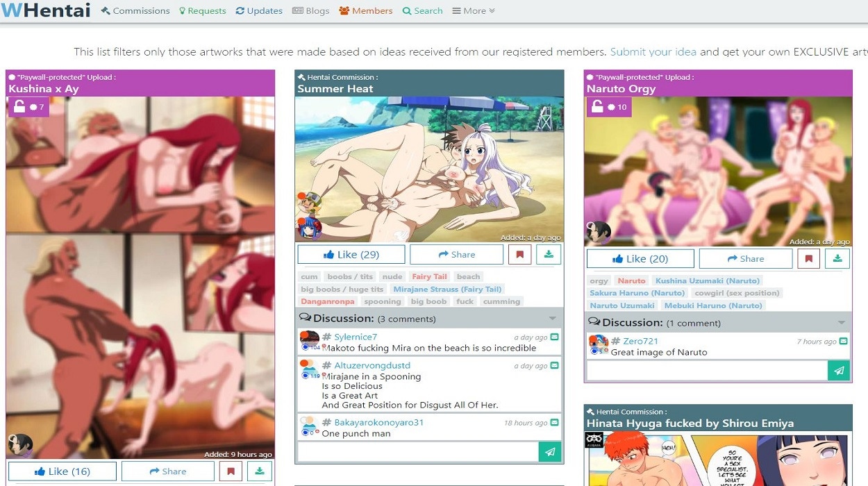View the Members page
Image resolution: width=868 pixels, height=486 pixels.
tap(366, 11)
